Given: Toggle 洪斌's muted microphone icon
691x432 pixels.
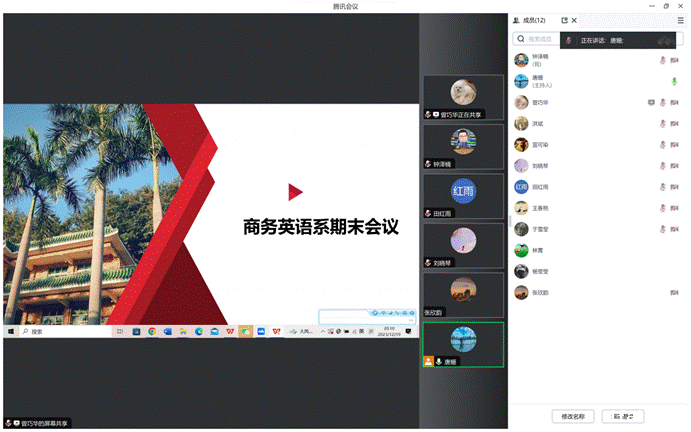Looking at the screenshot, I should [x=662, y=124].
